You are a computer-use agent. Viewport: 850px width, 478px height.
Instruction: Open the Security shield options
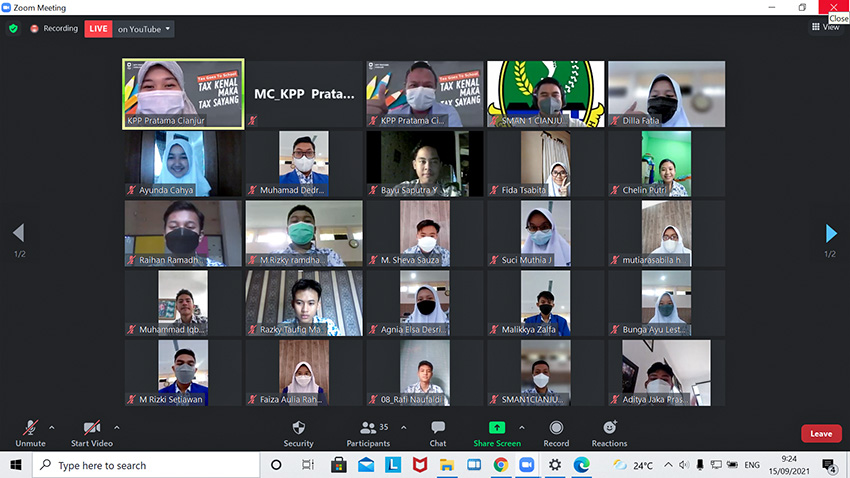pos(298,432)
